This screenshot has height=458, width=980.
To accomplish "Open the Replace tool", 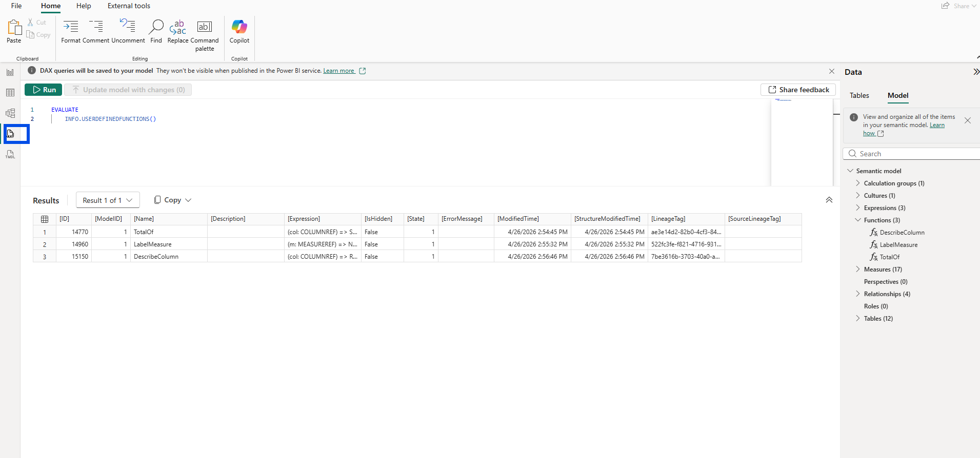I will (177, 32).
